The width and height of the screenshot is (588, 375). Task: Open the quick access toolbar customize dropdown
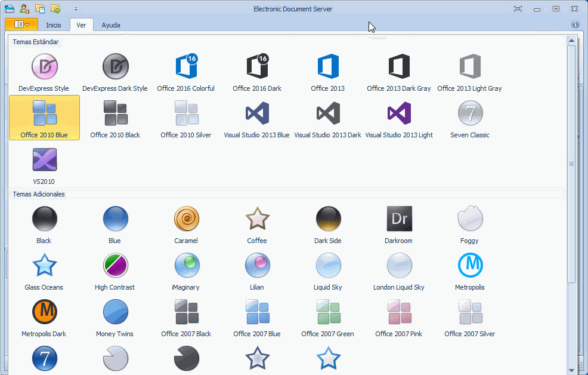(76, 9)
